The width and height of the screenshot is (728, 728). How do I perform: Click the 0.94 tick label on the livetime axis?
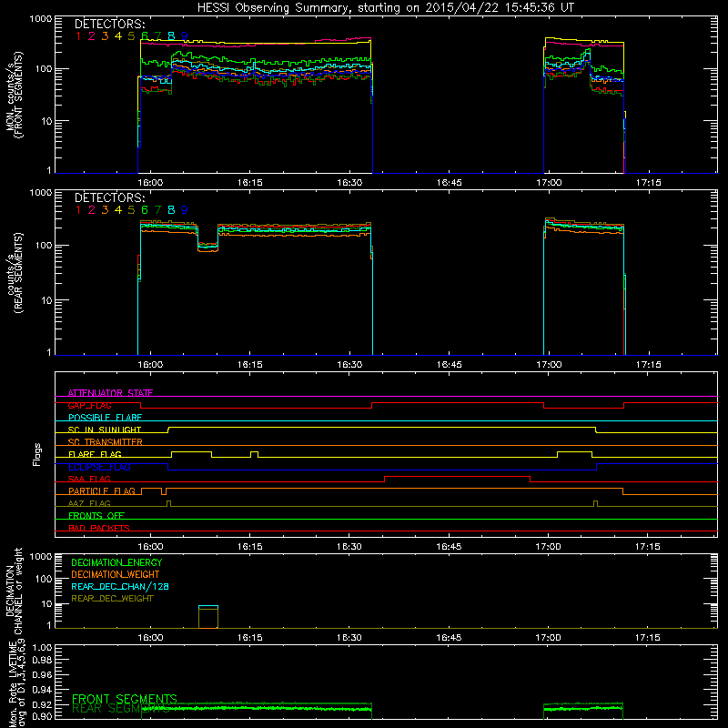(x=42, y=690)
